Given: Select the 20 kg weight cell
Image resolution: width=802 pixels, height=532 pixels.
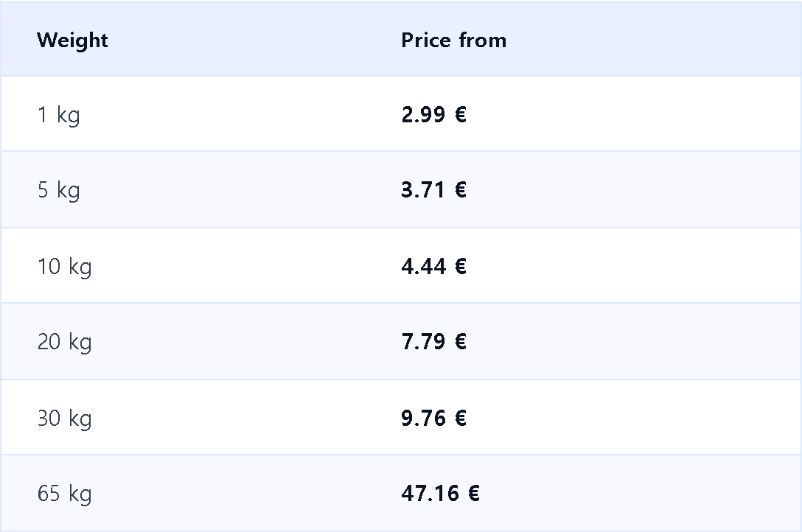Looking at the screenshot, I should [64, 342].
